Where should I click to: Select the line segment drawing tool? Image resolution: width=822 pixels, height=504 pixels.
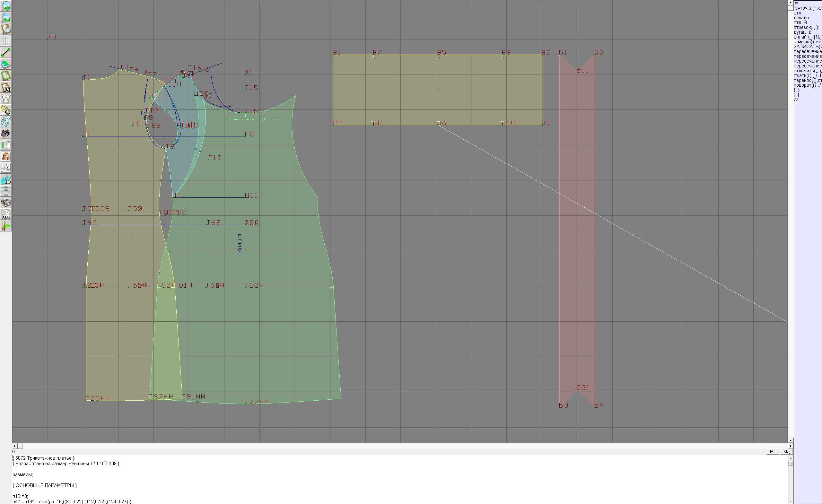point(6,52)
